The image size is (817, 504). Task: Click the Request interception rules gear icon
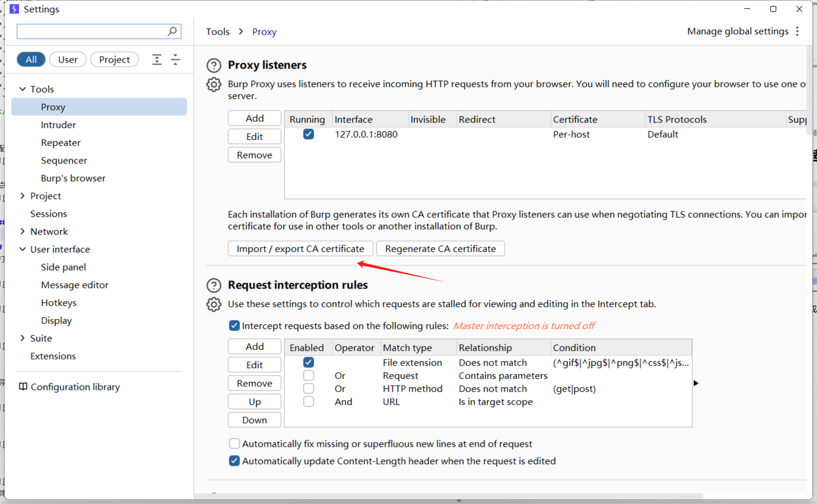214,304
